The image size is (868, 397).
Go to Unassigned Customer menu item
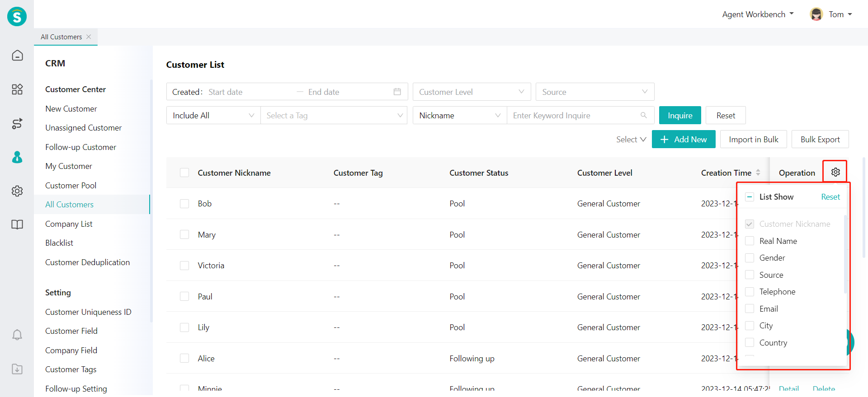click(83, 128)
